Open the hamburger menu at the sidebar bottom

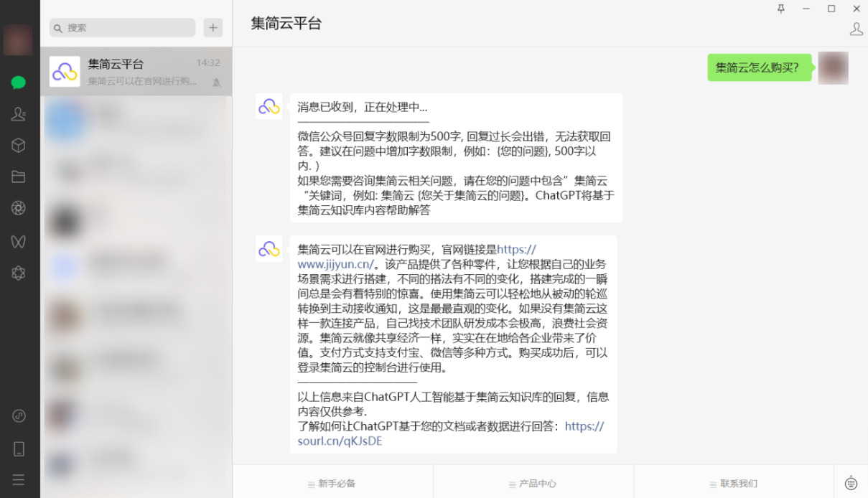[19, 479]
